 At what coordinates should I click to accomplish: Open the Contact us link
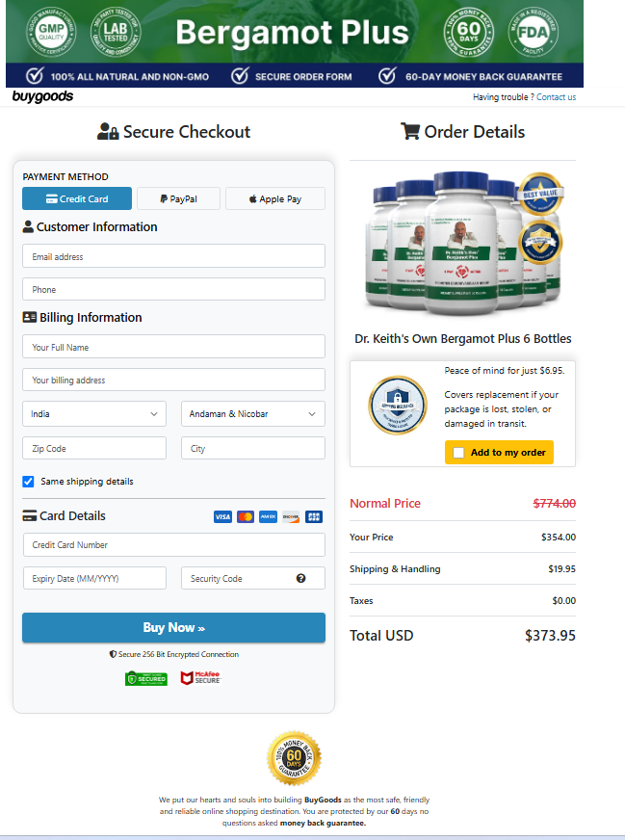(556, 97)
